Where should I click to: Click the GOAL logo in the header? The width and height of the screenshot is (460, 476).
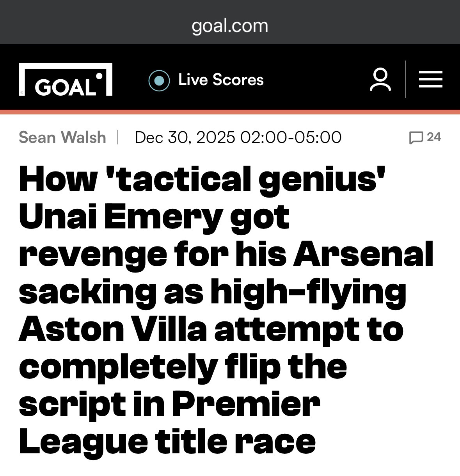(66, 80)
